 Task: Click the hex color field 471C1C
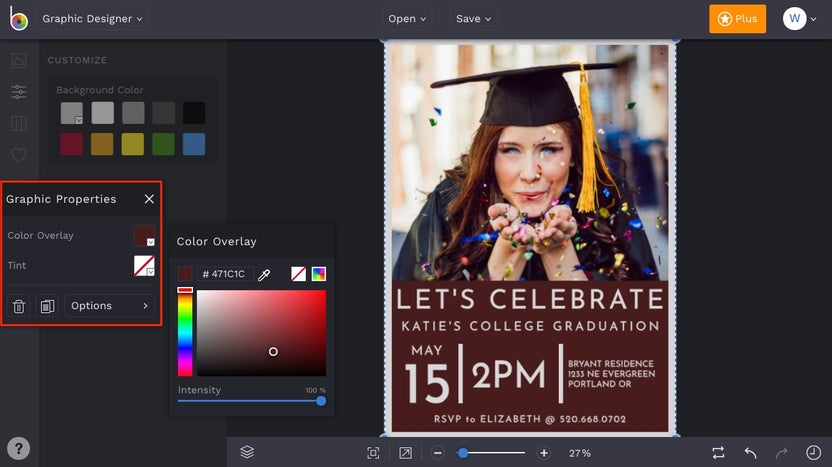[x=224, y=274]
